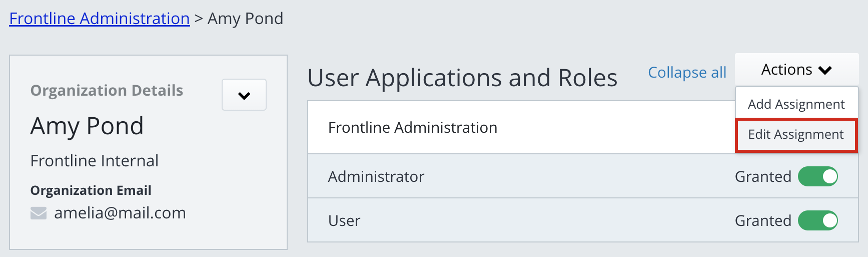Image resolution: width=868 pixels, height=257 pixels.
Task: Click the Administrator role label
Action: 376,176
